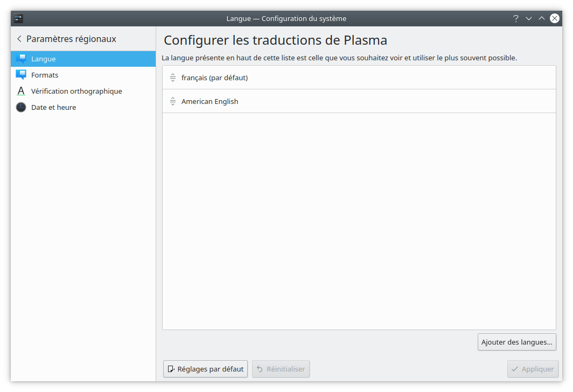This screenshot has width=573, height=392.
Task: Click the drag handle beside français
Action: (x=173, y=78)
